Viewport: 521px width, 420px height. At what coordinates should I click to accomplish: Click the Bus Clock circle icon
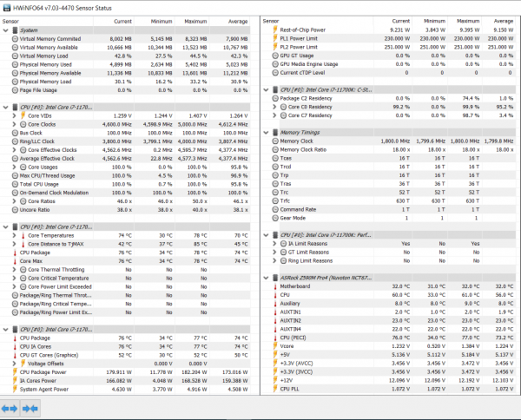(x=15, y=133)
